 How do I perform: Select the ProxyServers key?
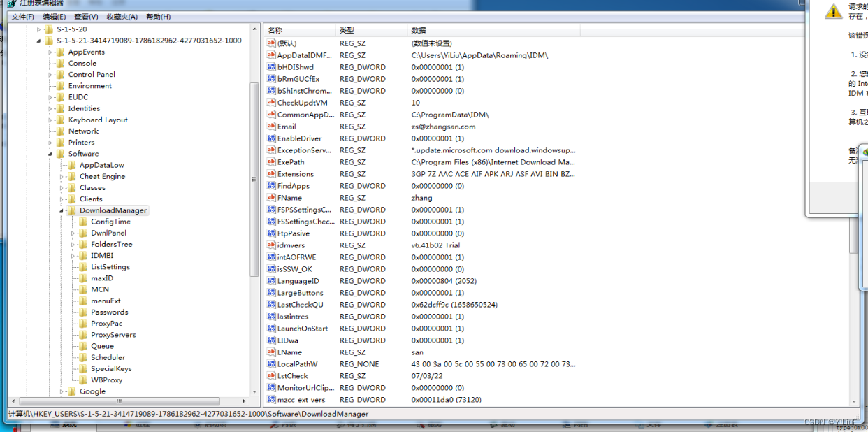pyautogui.click(x=113, y=335)
